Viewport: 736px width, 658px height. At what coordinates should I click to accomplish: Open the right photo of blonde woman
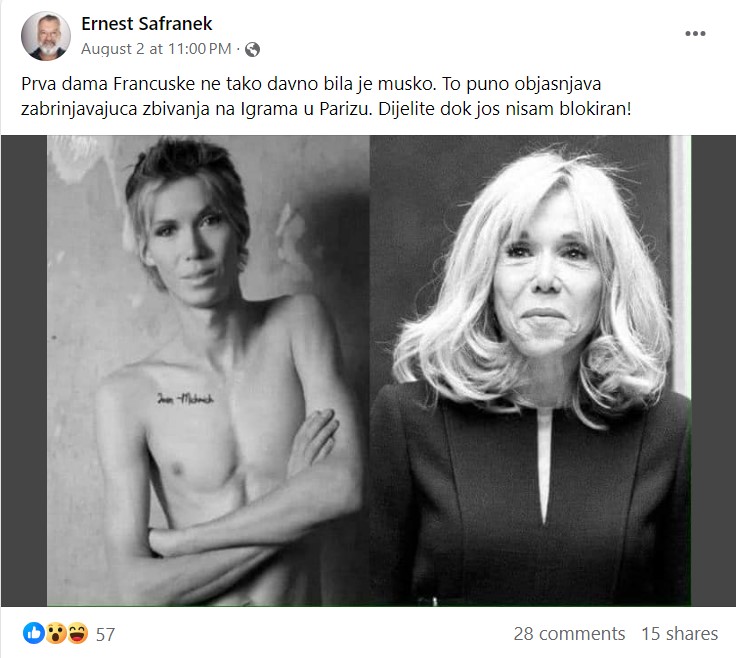(x=530, y=370)
